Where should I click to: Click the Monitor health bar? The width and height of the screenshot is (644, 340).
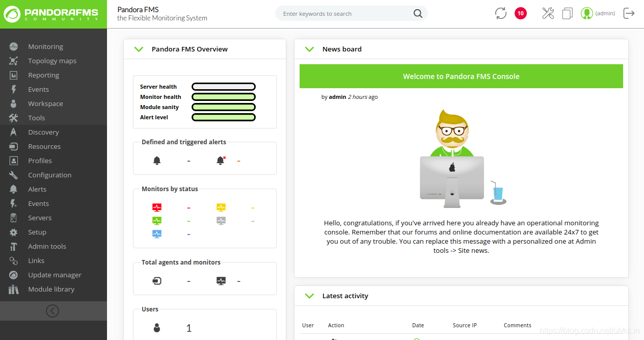tap(223, 97)
